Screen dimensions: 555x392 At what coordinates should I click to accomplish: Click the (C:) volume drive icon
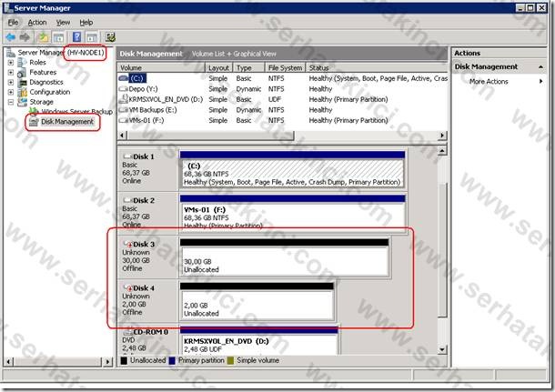tap(124, 78)
